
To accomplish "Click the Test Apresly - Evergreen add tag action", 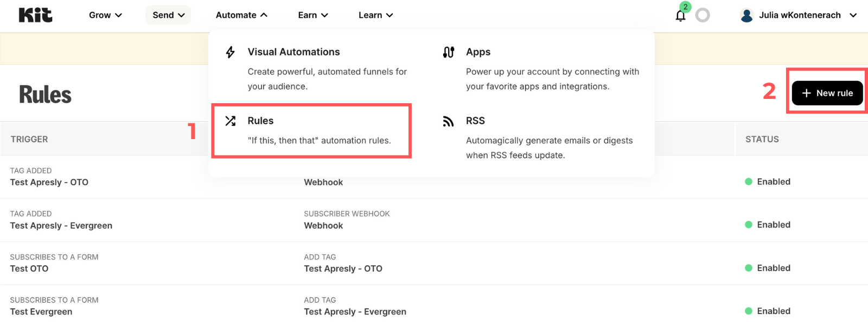I will click(355, 312).
